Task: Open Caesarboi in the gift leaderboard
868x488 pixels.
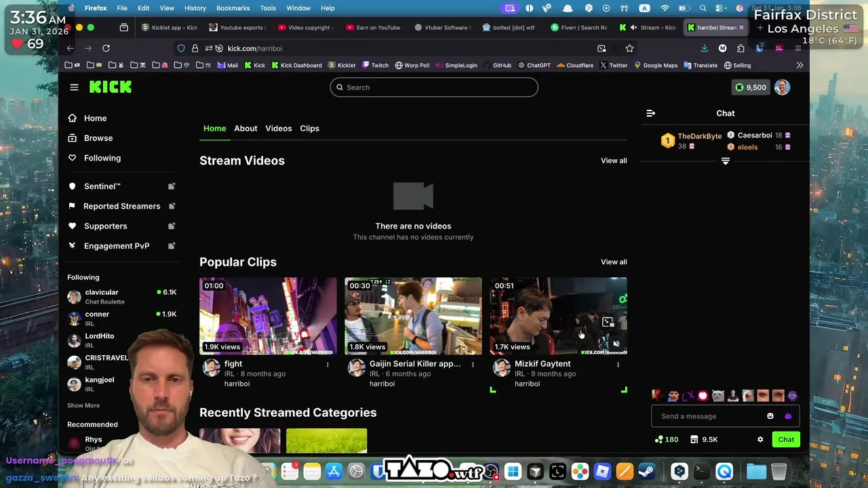Action: point(759,136)
